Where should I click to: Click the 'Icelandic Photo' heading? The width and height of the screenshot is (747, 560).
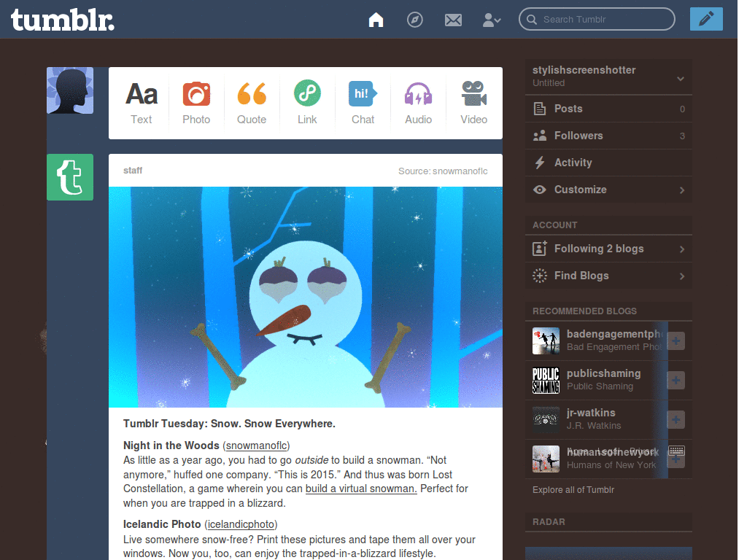coord(162,524)
